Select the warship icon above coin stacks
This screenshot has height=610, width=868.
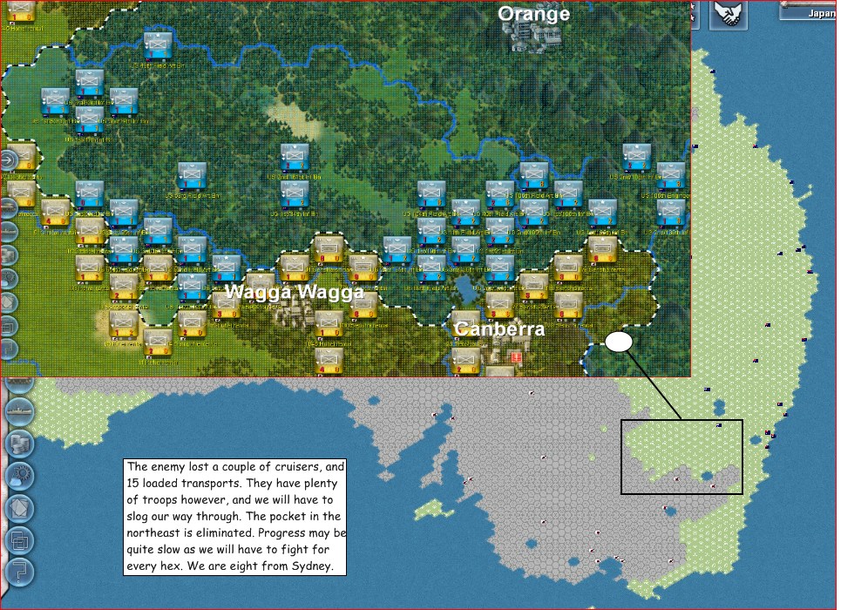(x=19, y=411)
